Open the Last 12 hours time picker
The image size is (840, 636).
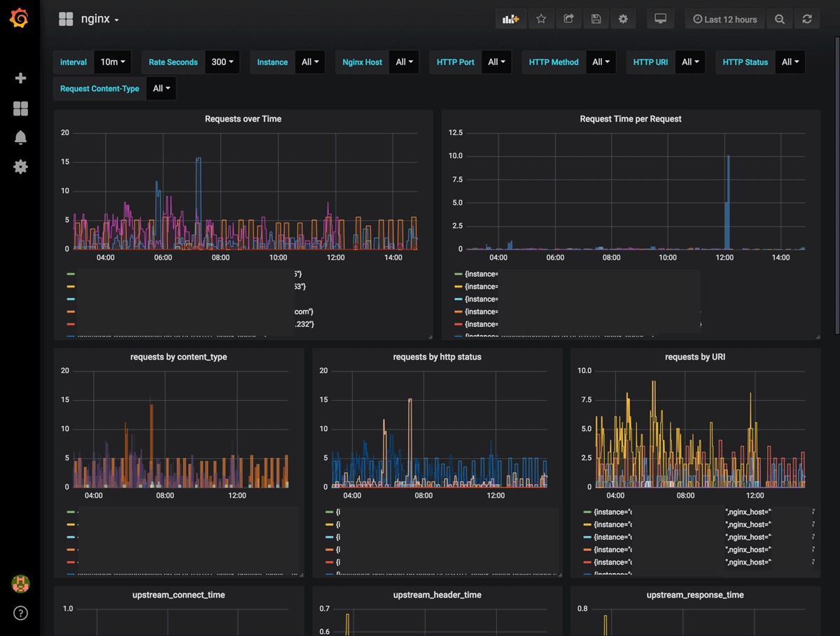pyautogui.click(x=725, y=20)
